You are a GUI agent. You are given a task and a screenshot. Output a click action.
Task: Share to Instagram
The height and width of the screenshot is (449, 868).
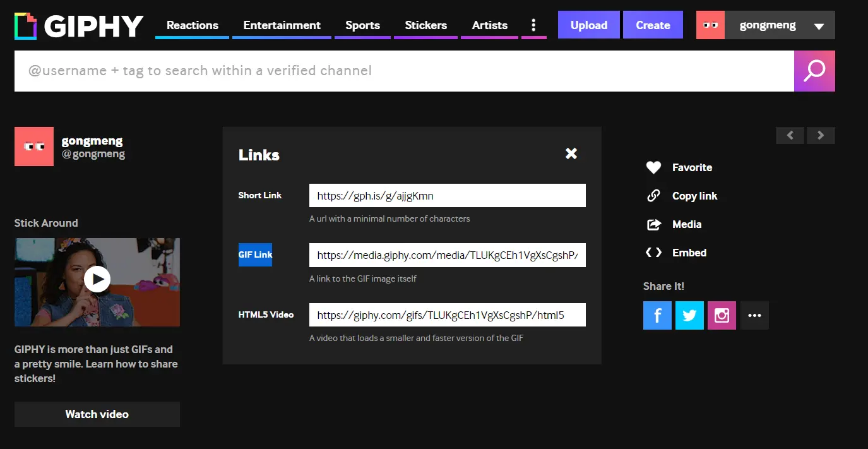coord(722,315)
